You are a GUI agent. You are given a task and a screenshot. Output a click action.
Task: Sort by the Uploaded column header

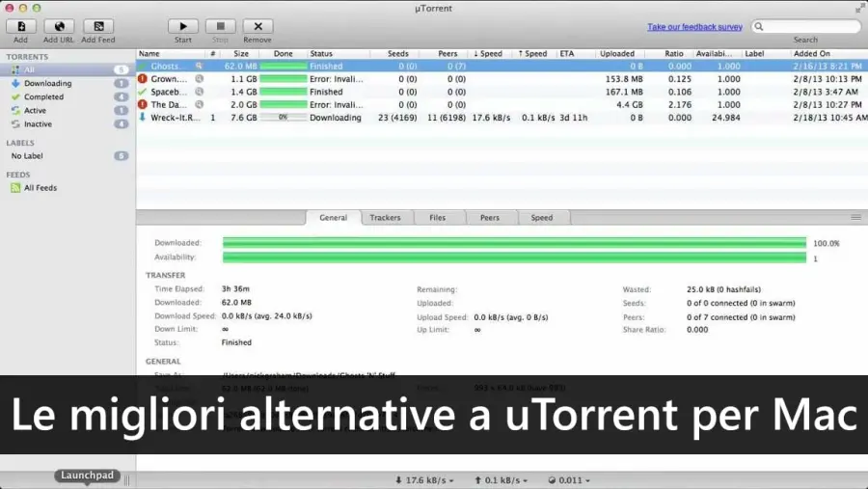click(x=619, y=54)
